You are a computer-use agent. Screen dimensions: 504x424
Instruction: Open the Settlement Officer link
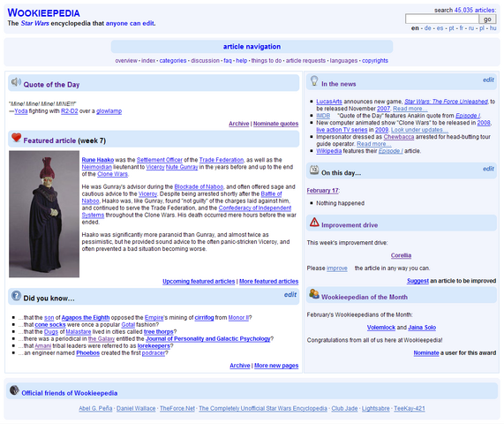[x=160, y=160]
